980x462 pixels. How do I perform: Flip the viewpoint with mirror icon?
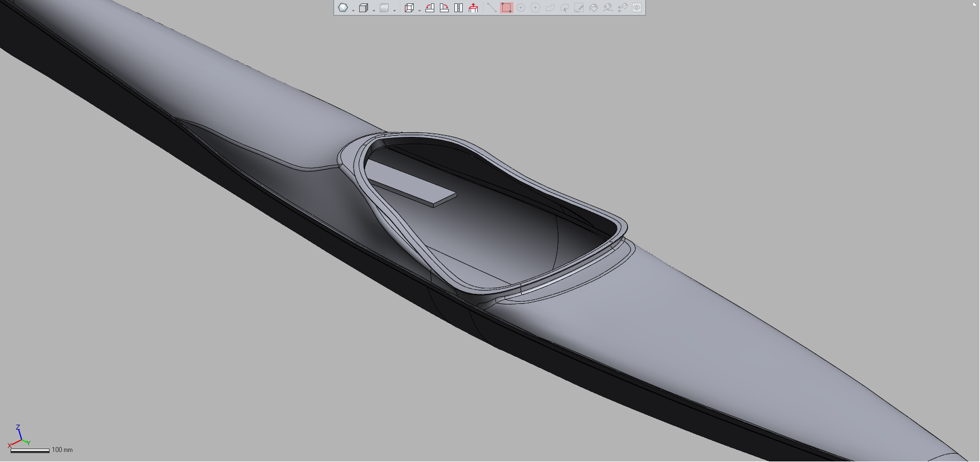459,8
